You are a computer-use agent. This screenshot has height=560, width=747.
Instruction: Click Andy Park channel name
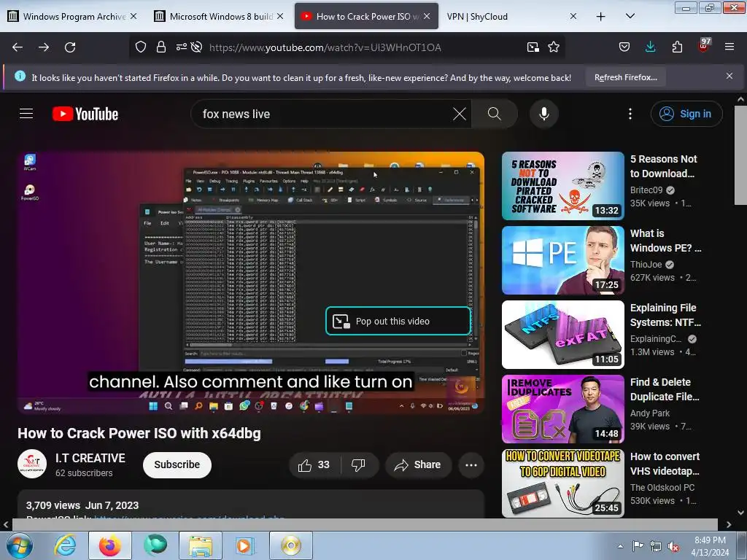coord(650,413)
